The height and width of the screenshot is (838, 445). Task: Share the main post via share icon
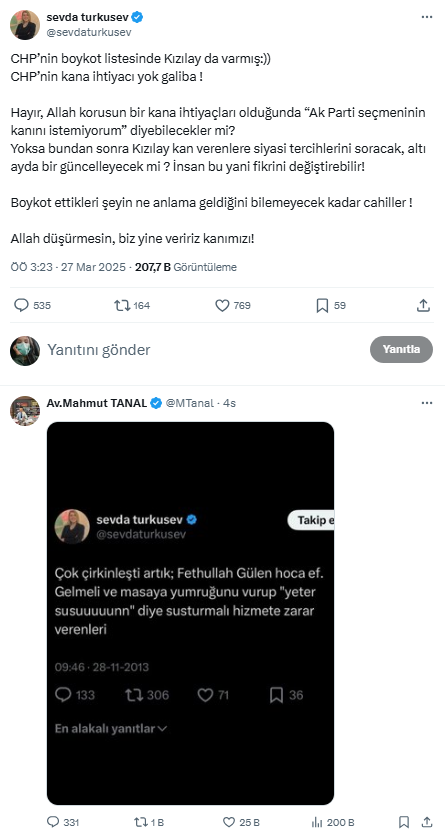tap(423, 306)
